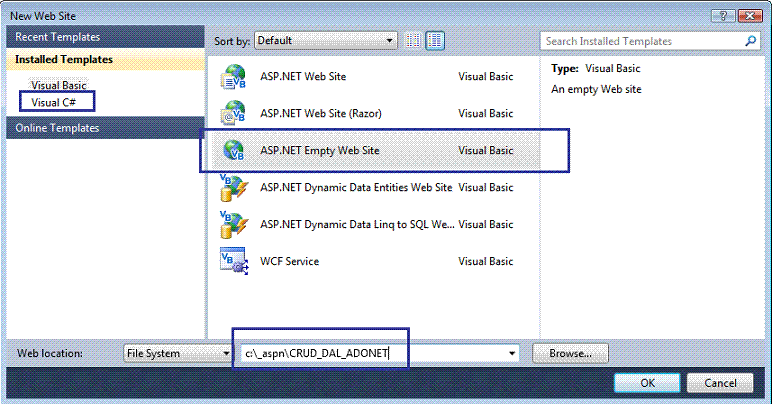The image size is (772, 404).
Task: Click the ASP.NET Web Site (Razor) icon
Action: coord(233,113)
